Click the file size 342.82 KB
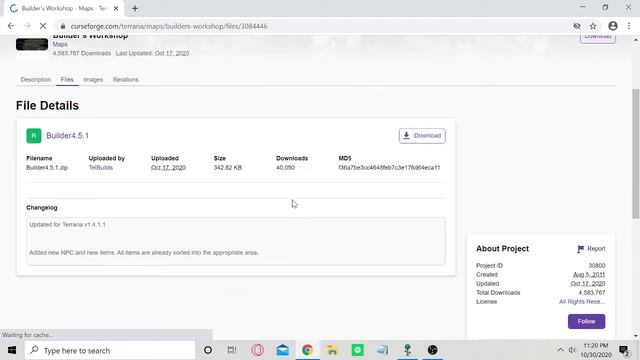This screenshot has height=360, width=640. 227,168
